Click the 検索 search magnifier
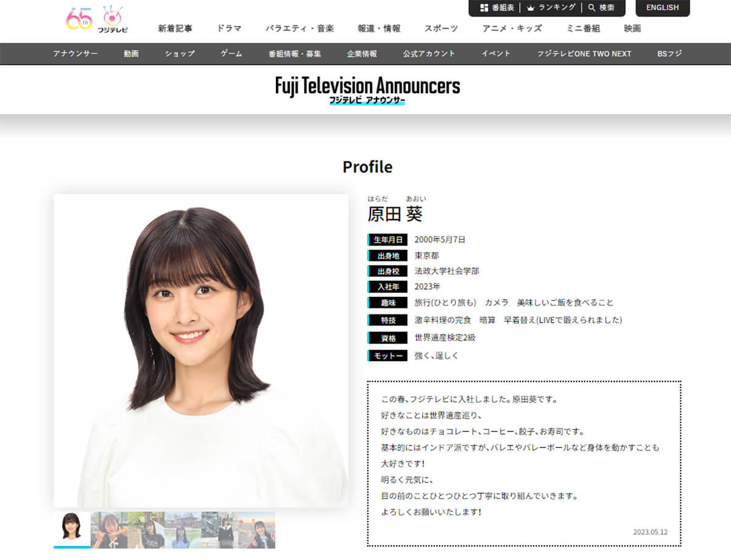Image resolution: width=731 pixels, height=560 pixels. 601,8
